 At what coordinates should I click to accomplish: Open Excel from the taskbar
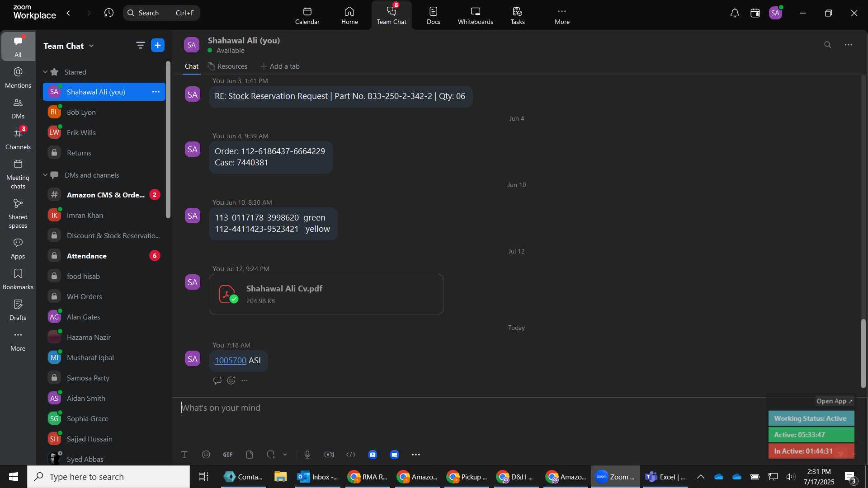[665, 477]
